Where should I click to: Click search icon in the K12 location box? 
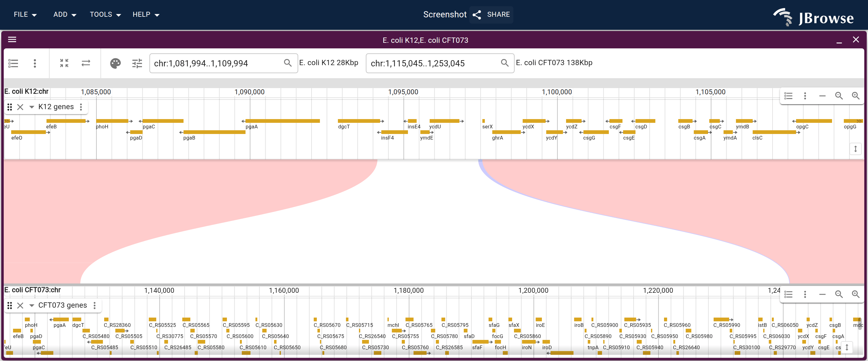(x=288, y=63)
